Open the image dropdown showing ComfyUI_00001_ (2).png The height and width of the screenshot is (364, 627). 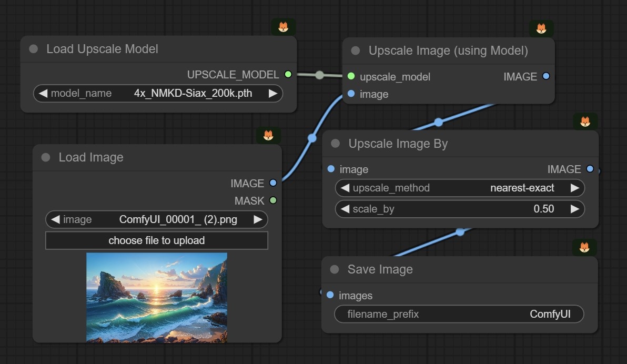(157, 219)
